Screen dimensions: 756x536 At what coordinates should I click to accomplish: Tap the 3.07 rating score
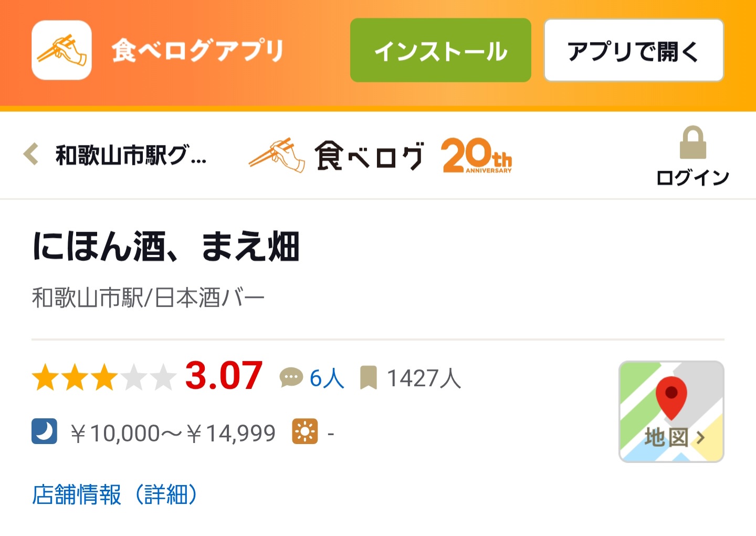(224, 376)
